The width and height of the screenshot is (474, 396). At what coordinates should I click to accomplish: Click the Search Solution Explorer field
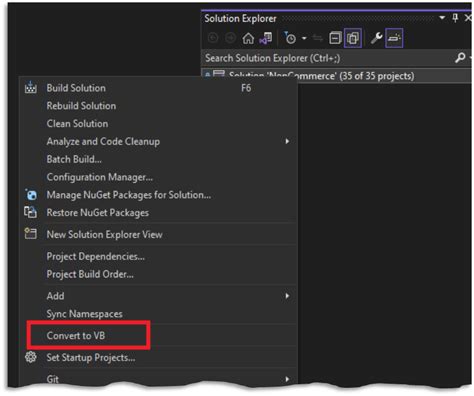pyautogui.click(x=328, y=58)
